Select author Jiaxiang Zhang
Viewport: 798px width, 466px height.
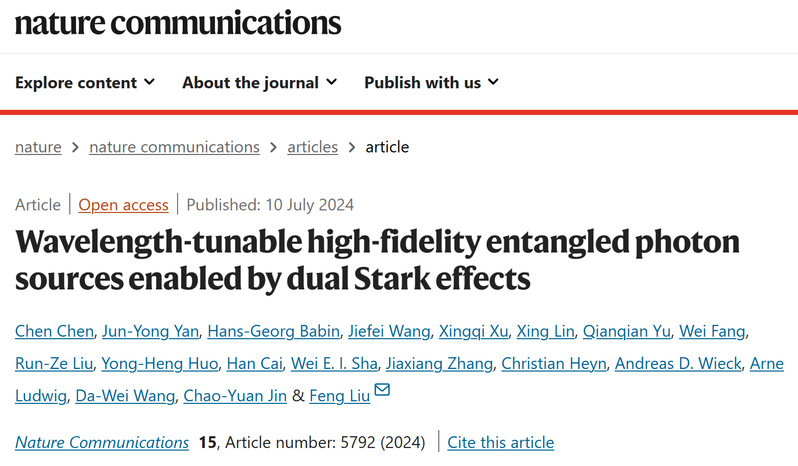pyautogui.click(x=439, y=363)
